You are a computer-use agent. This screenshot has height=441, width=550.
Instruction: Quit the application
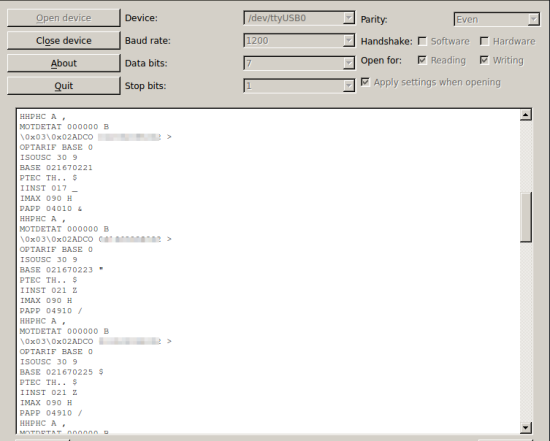tap(63, 86)
